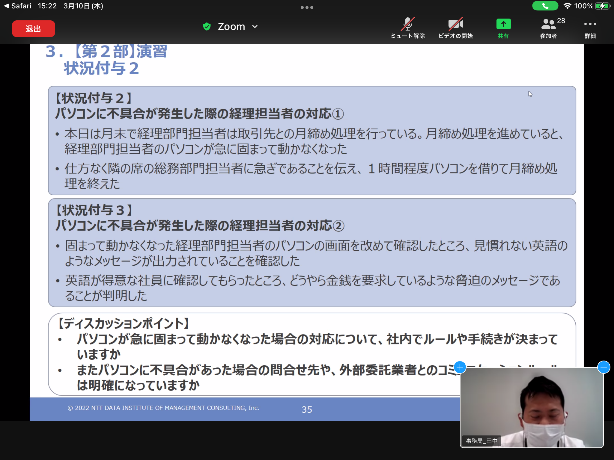Viewport: 614px width, 460px height.
Task: Open the More options ellipsis menu
Action: coord(590,28)
